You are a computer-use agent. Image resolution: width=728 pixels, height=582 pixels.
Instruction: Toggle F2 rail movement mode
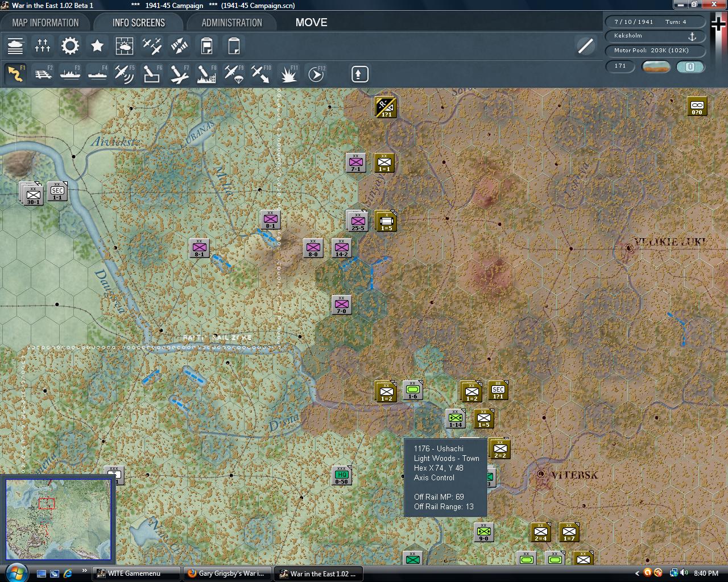pyautogui.click(x=43, y=74)
